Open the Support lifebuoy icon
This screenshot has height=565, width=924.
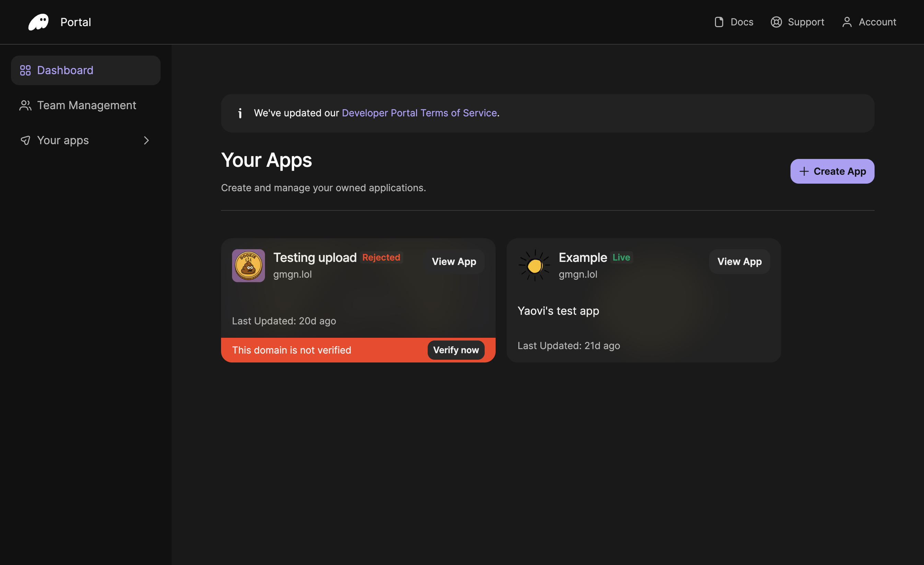pos(776,22)
